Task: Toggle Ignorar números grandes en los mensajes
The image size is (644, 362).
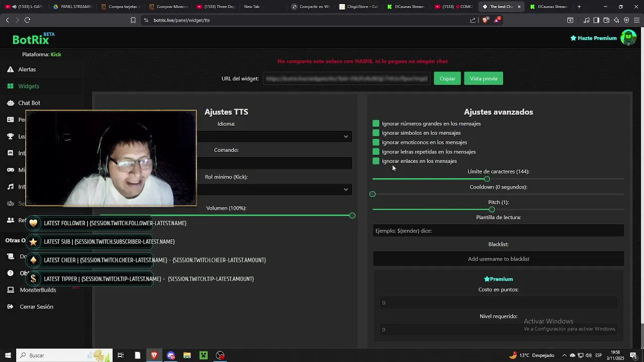Action: 376,124
